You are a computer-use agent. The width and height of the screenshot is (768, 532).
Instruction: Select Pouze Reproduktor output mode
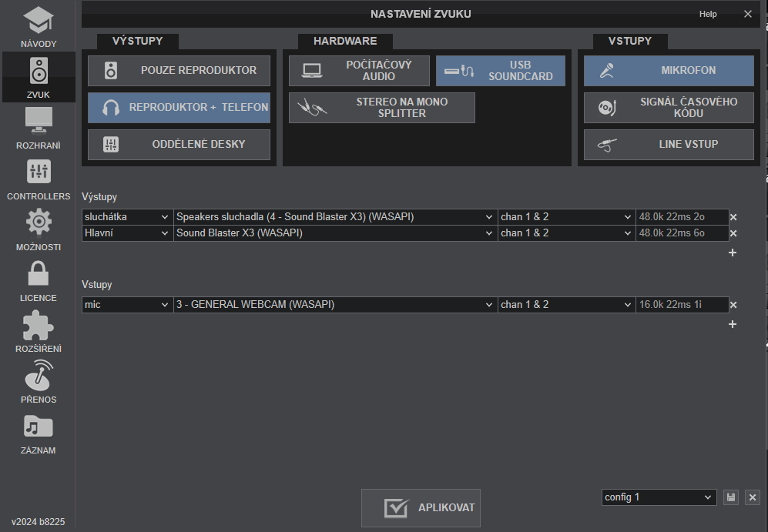[x=179, y=71]
